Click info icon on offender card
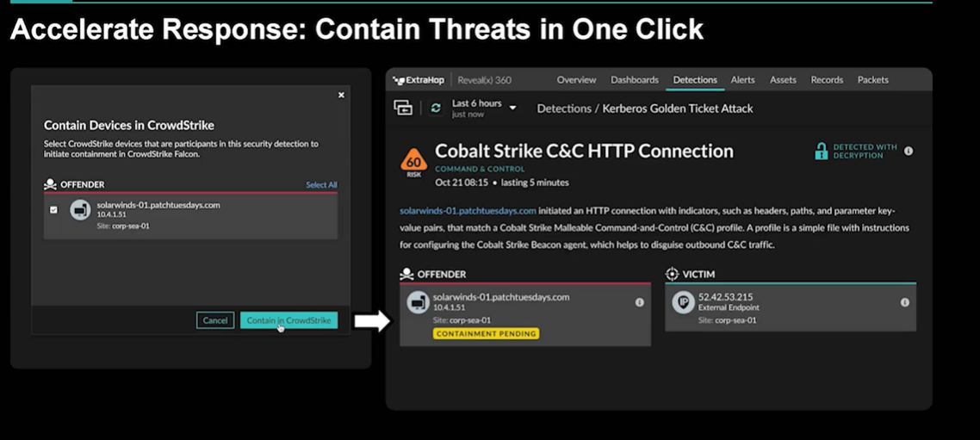Image resolution: width=980 pixels, height=440 pixels. pyautogui.click(x=639, y=302)
